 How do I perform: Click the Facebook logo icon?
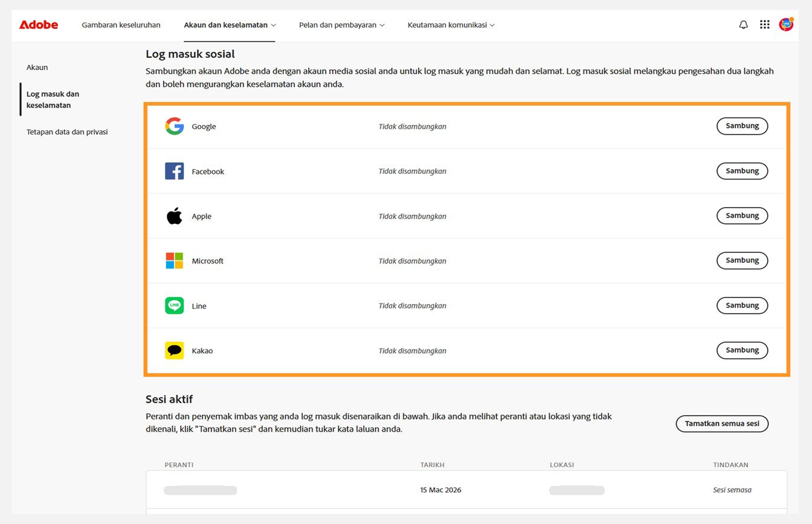click(174, 171)
